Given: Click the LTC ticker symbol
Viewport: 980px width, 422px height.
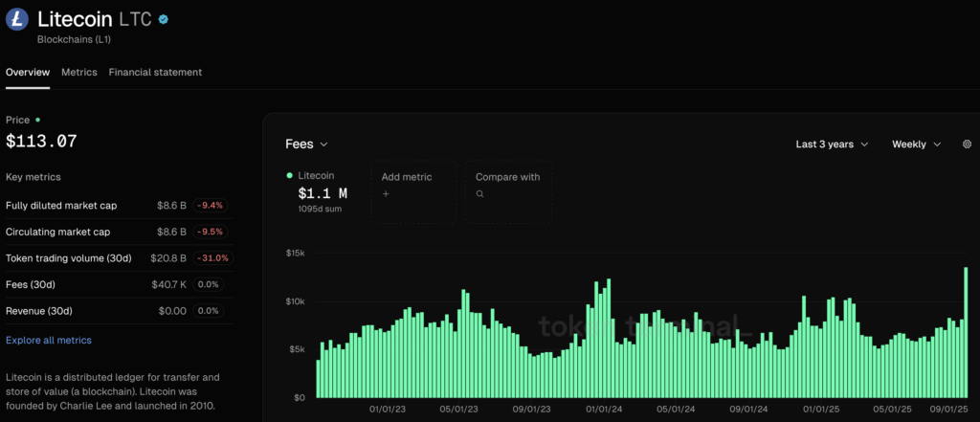Looking at the screenshot, I should pos(136,19).
